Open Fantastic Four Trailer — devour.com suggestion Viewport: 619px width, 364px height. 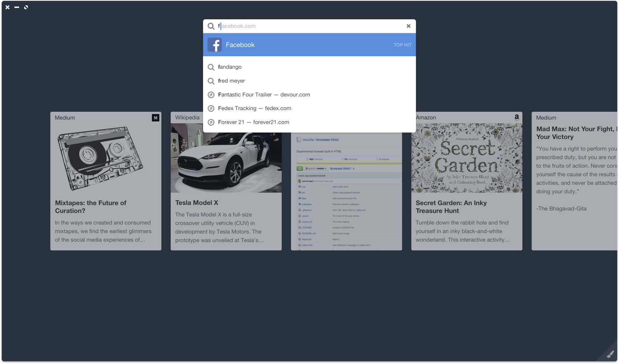[x=309, y=95]
